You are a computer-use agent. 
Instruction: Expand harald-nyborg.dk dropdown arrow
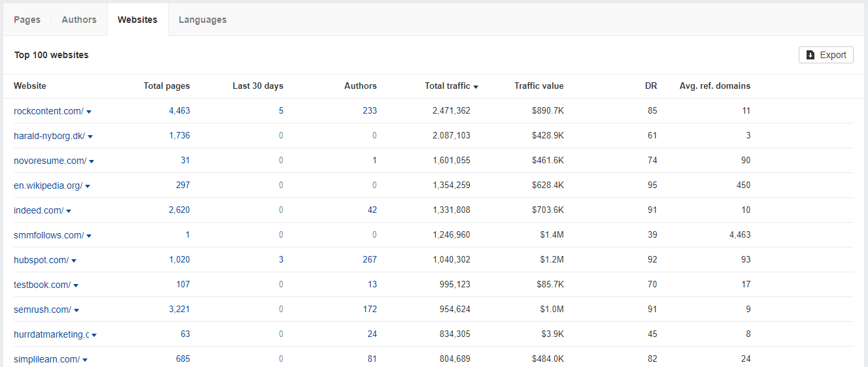point(90,136)
